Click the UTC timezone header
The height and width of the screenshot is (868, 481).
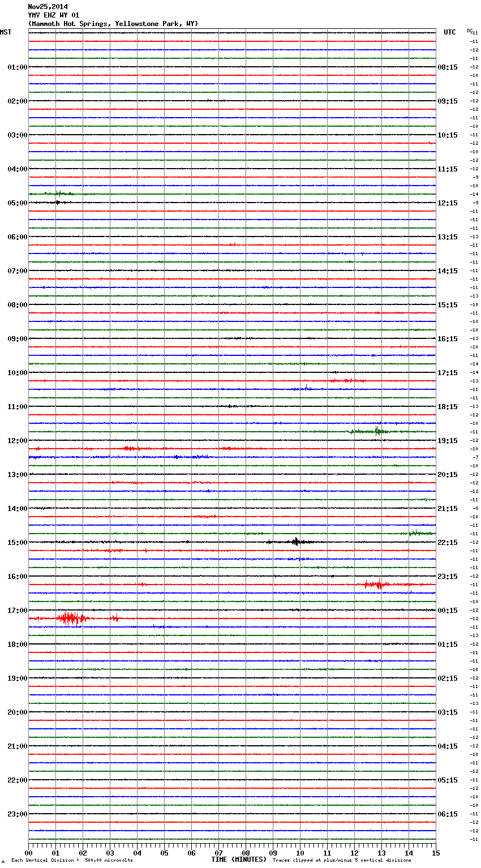point(449,32)
